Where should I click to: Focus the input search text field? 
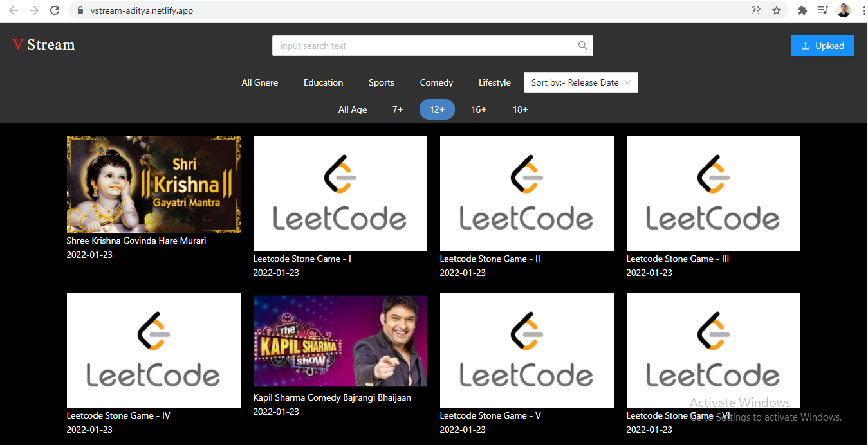[423, 46]
